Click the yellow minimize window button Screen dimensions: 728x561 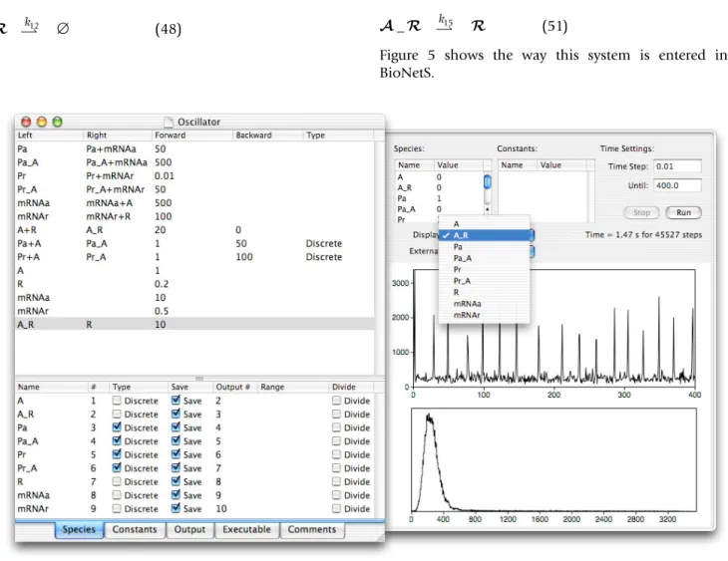tap(42, 122)
